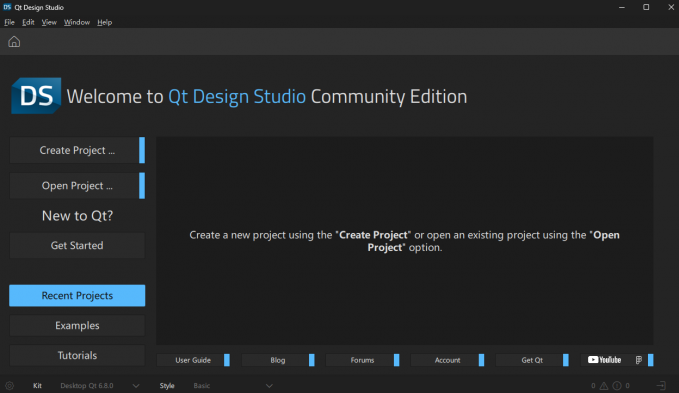Maximize the Qt Design Studio window
The height and width of the screenshot is (393, 679).
click(x=646, y=7)
